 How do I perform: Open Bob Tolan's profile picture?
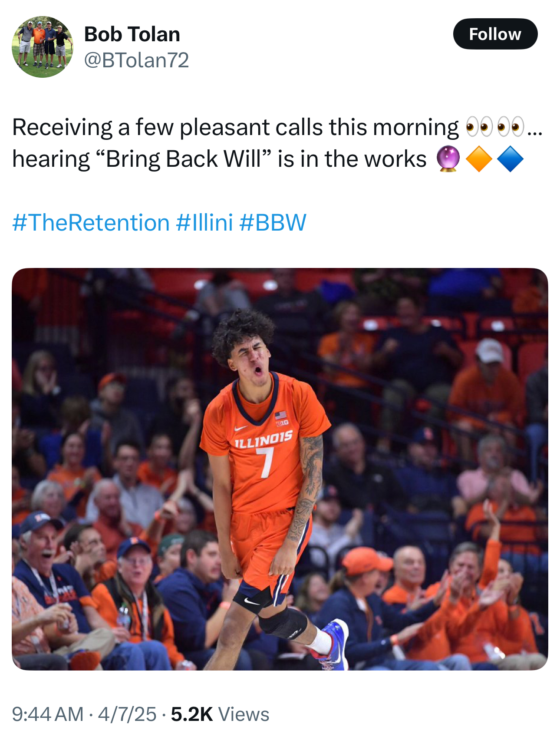click(x=42, y=47)
